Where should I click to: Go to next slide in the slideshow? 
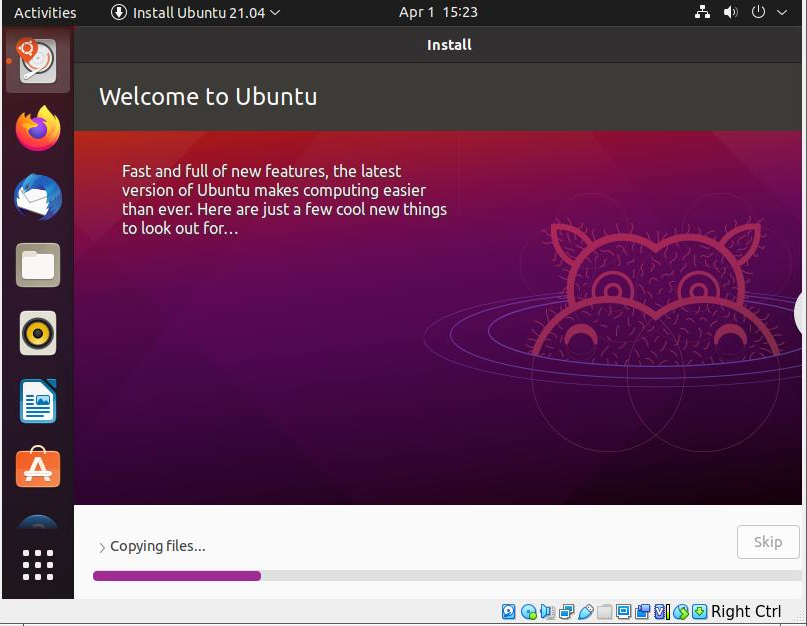799,313
